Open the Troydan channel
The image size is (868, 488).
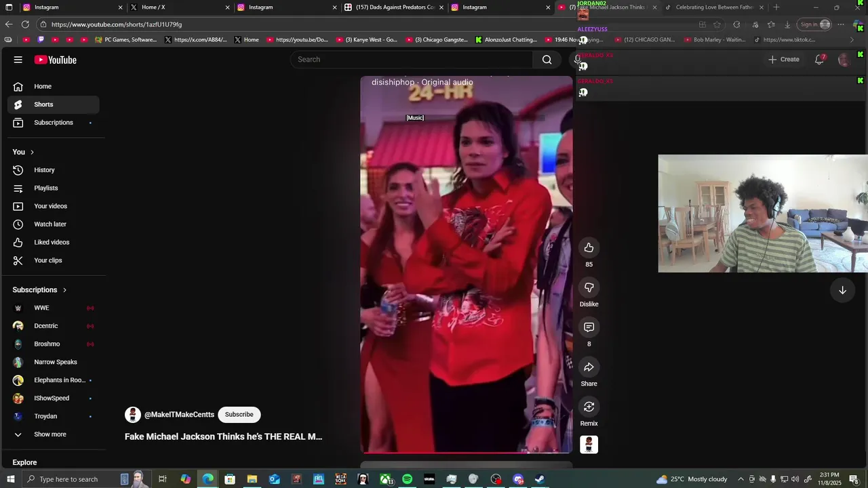[x=53, y=416]
